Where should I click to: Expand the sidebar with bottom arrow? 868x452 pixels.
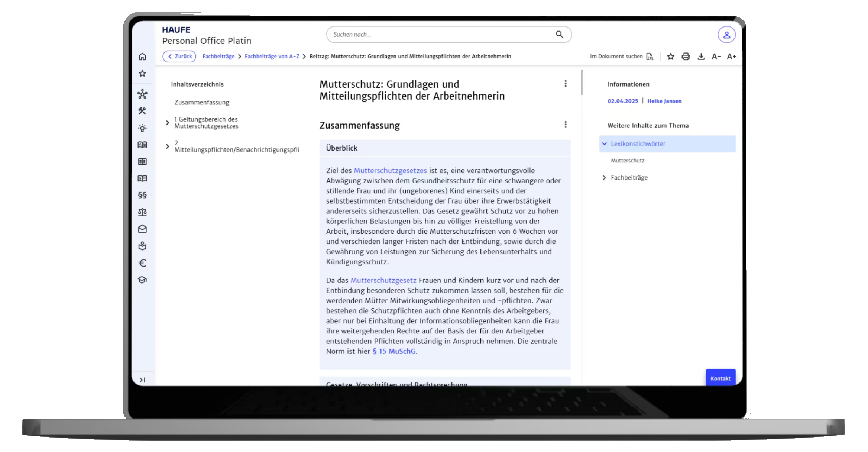142,380
